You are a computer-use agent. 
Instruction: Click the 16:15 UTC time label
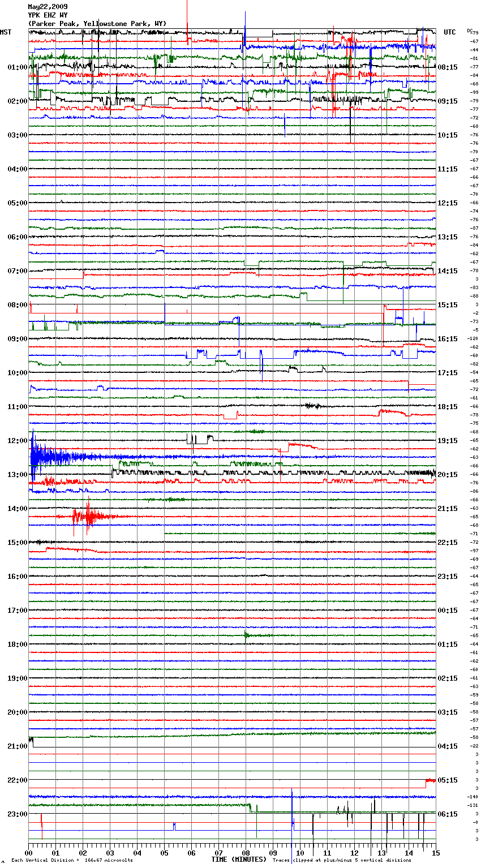448,339
